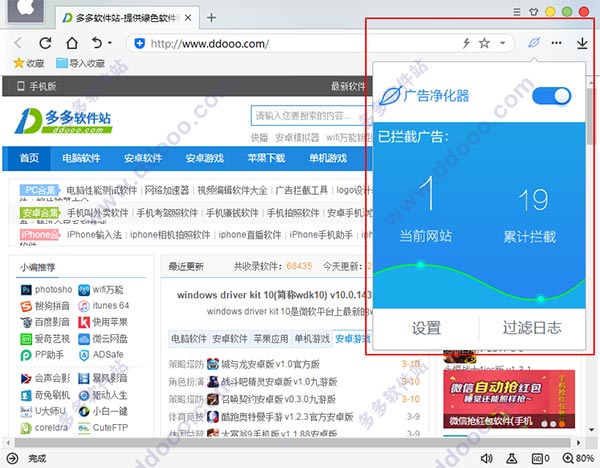The height and width of the screenshot is (468, 600).
Task: Open 过滤日志 in ad purifier popup
Action: coord(532,328)
